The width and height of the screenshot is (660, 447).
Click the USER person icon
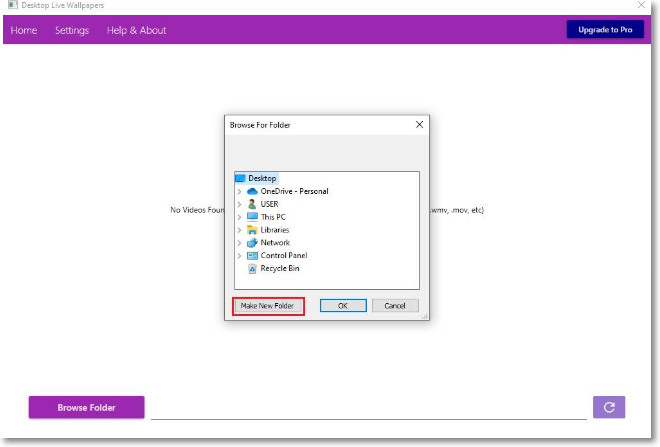[252, 204]
